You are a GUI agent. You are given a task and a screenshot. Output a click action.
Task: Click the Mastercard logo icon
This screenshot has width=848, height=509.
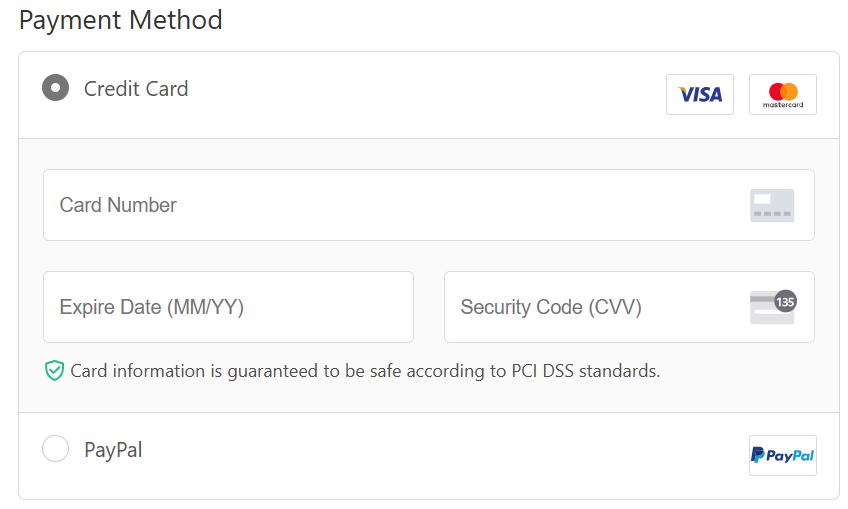[x=783, y=95]
